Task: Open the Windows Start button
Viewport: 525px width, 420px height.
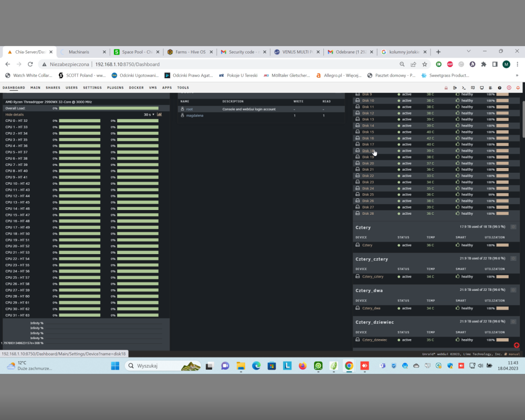Action: 115,366
